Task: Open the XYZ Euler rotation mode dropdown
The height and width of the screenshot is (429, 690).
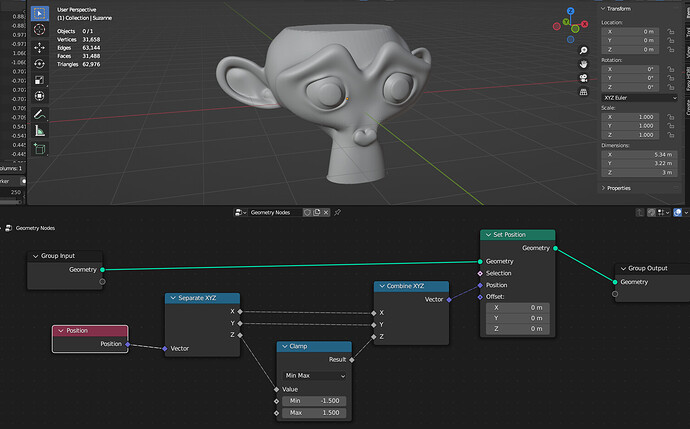Action: (639, 98)
